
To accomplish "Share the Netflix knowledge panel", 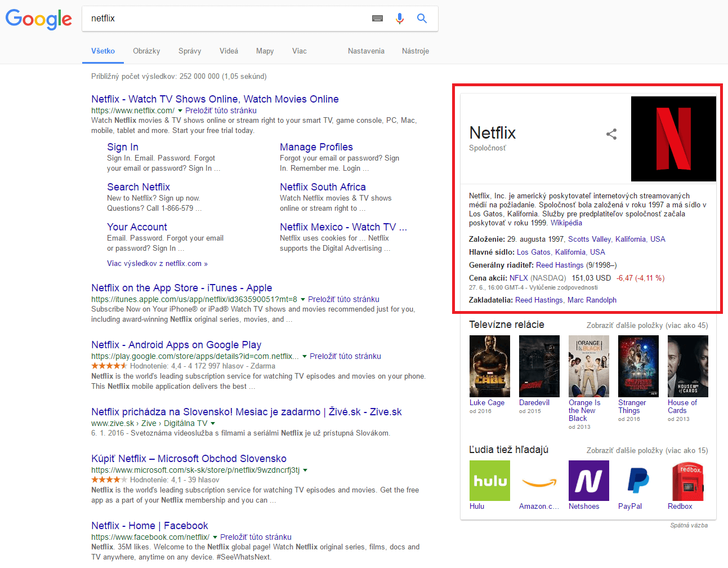I will coord(611,134).
